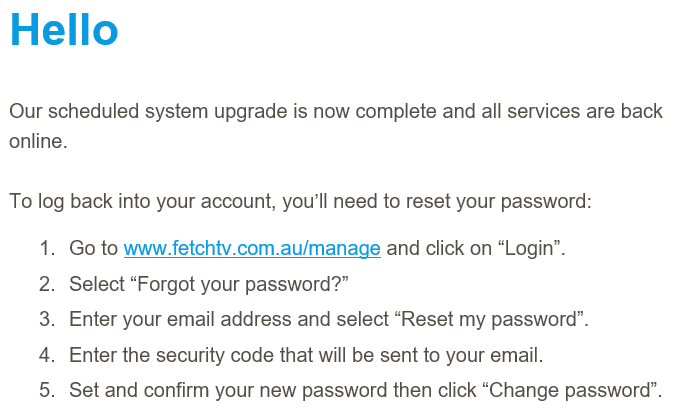Click the "Reset my password" quoted text
673x420 pixels.
click(488, 320)
